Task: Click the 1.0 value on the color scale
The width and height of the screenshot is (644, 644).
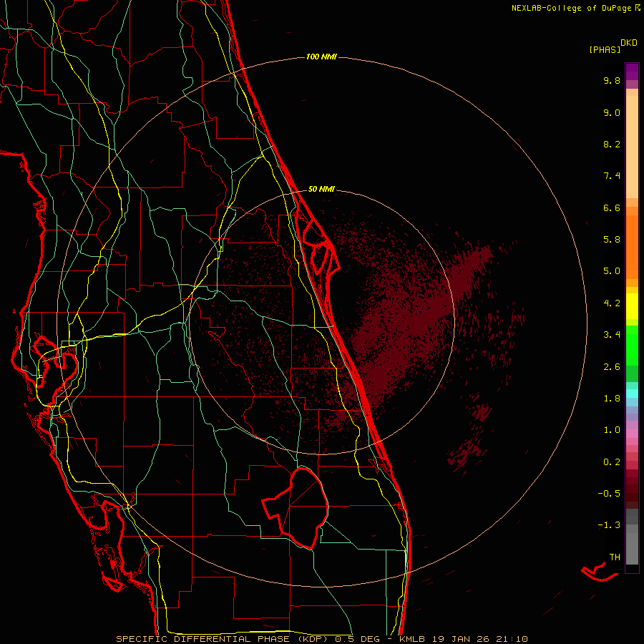Action: 612,430
